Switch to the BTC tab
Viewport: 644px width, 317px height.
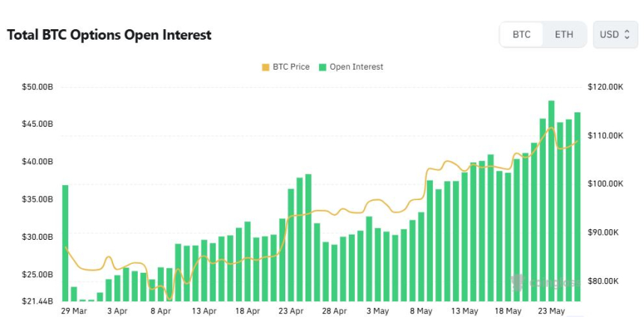pos(522,34)
